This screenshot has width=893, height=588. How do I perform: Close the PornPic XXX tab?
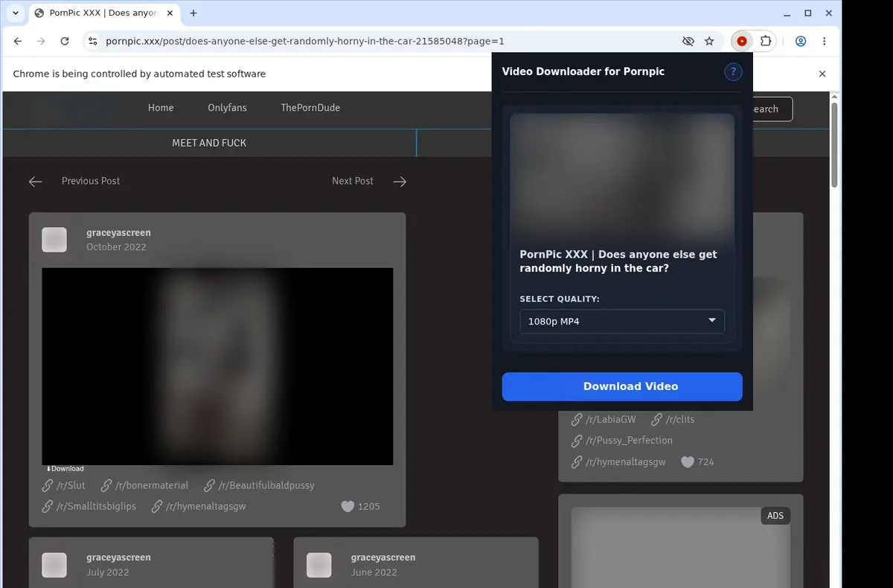click(x=170, y=13)
